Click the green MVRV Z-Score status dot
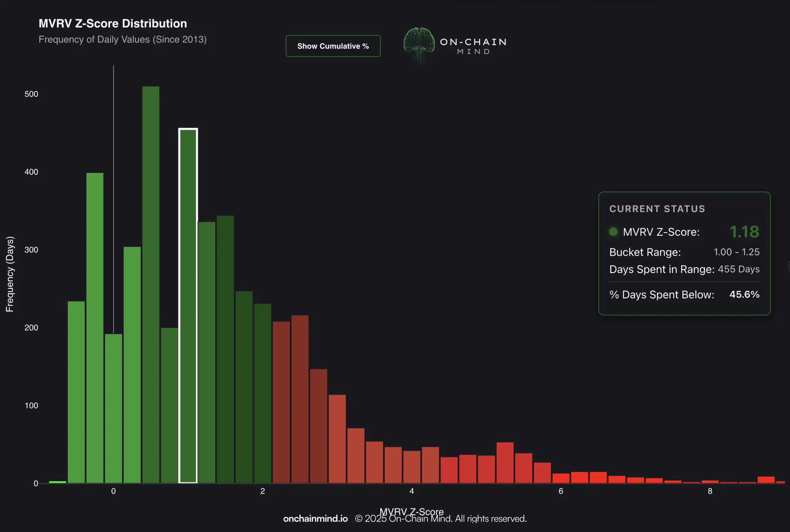The image size is (790, 532). pos(613,232)
